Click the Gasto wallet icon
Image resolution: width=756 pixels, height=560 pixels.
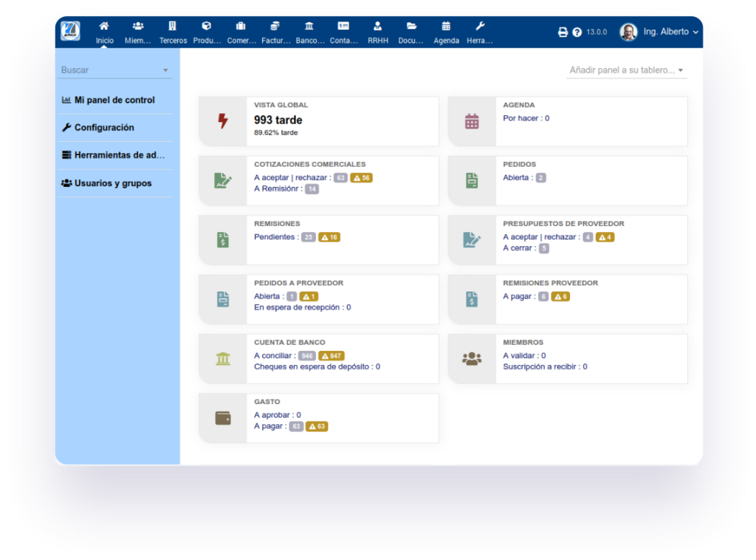coord(223,418)
